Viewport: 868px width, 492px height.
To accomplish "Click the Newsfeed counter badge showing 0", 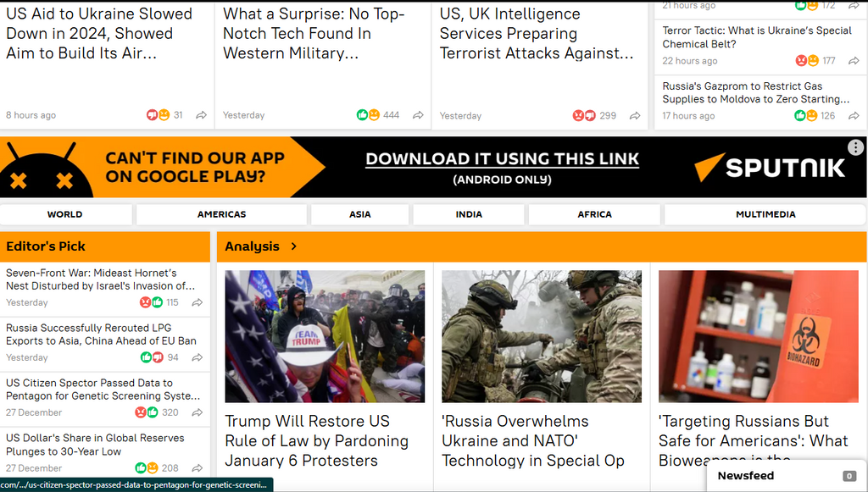I will [849, 476].
